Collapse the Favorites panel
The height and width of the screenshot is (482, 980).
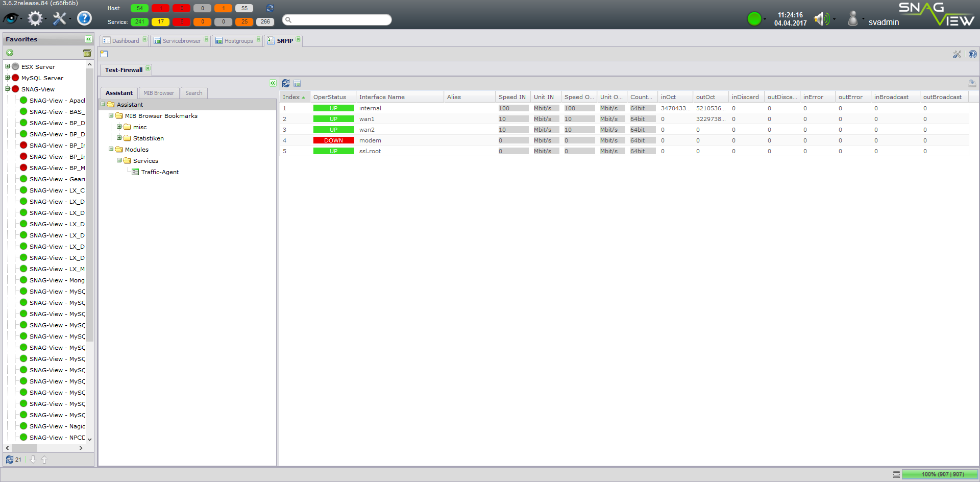(x=88, y=39)
